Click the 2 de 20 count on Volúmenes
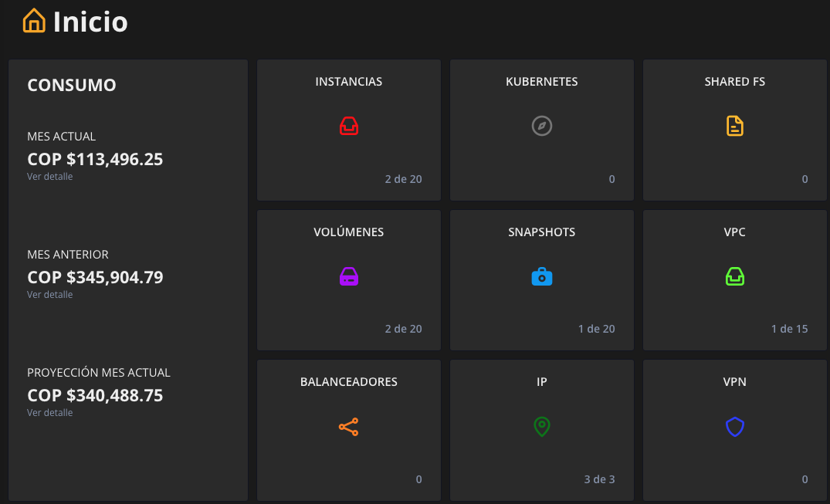Image resolution: width=830 pixels, height=504 pixels. (x=403, y=328)
